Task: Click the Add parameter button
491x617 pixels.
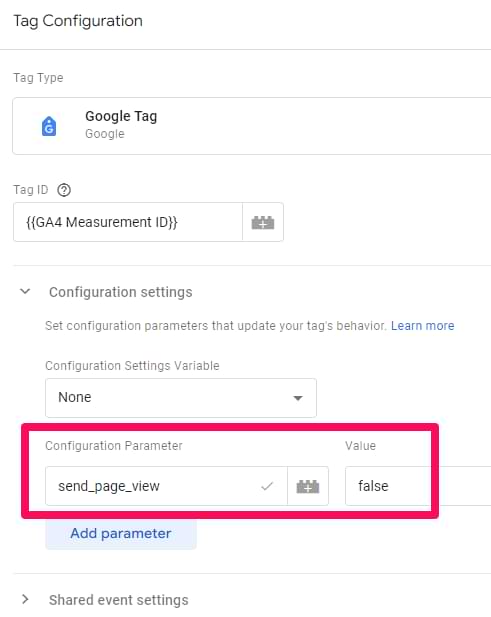Action: (121, 534)
